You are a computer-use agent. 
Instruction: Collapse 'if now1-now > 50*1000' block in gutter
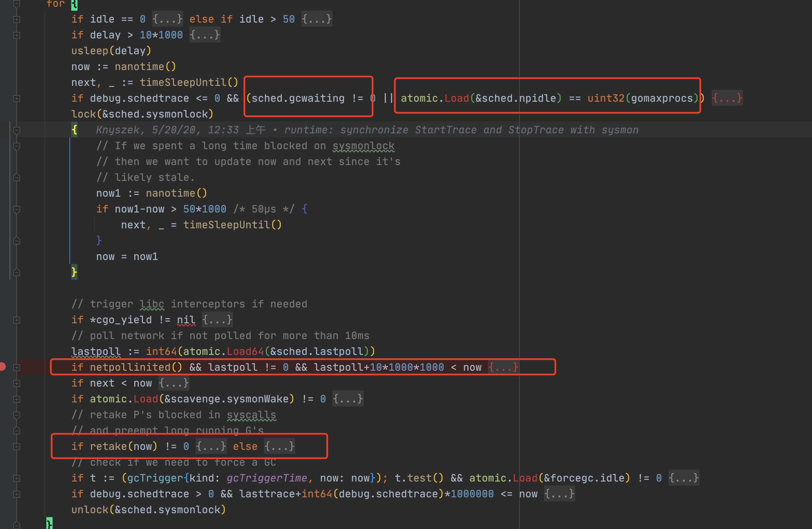click(16, 209)
